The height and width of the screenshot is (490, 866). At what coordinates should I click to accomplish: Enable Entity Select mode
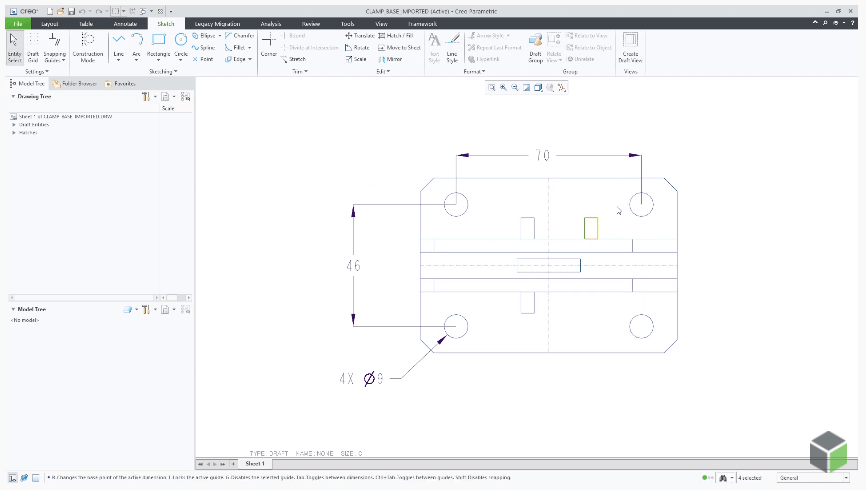(14, 45)
